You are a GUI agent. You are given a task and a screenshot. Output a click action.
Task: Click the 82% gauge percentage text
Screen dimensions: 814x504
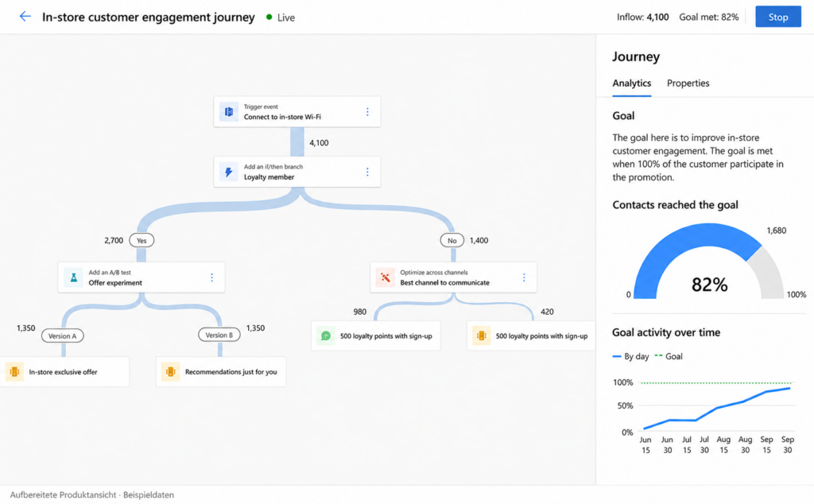[709, 285]
